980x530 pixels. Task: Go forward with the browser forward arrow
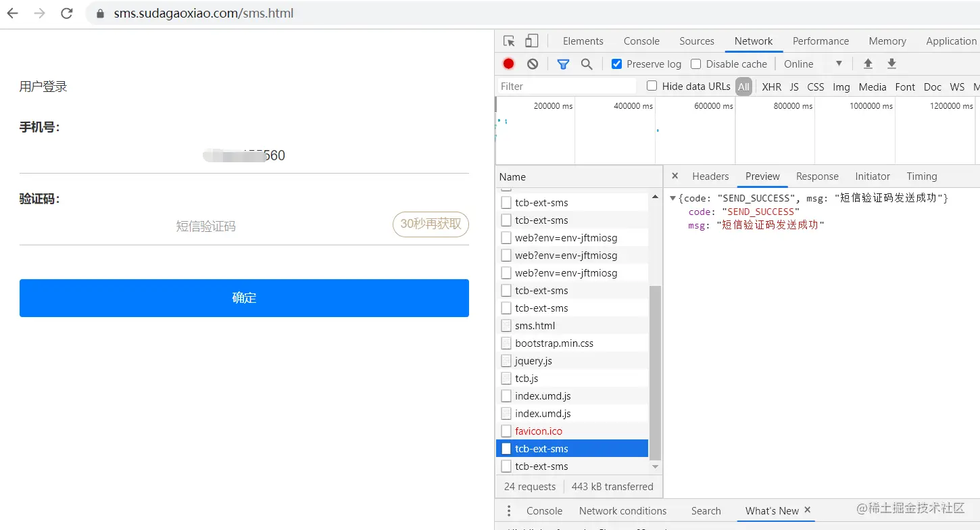(x=39, y=13)
